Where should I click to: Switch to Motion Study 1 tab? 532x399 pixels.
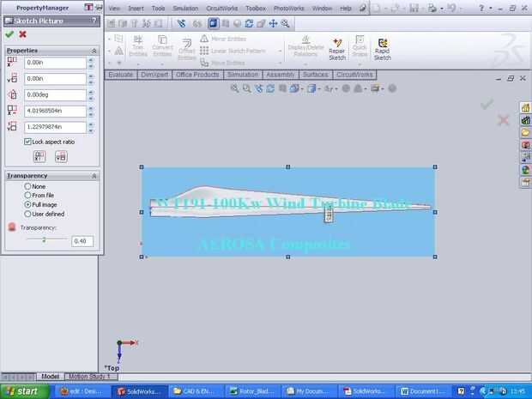point(90,377)
